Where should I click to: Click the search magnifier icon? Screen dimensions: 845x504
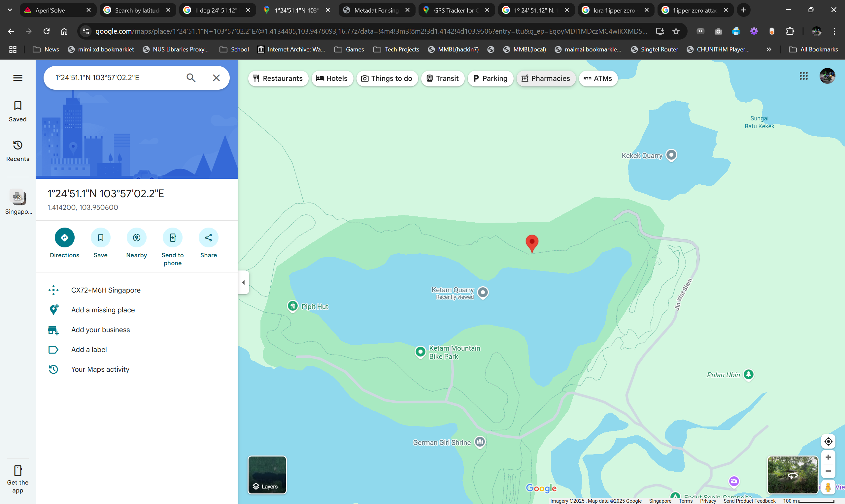[x=191, y=78]
